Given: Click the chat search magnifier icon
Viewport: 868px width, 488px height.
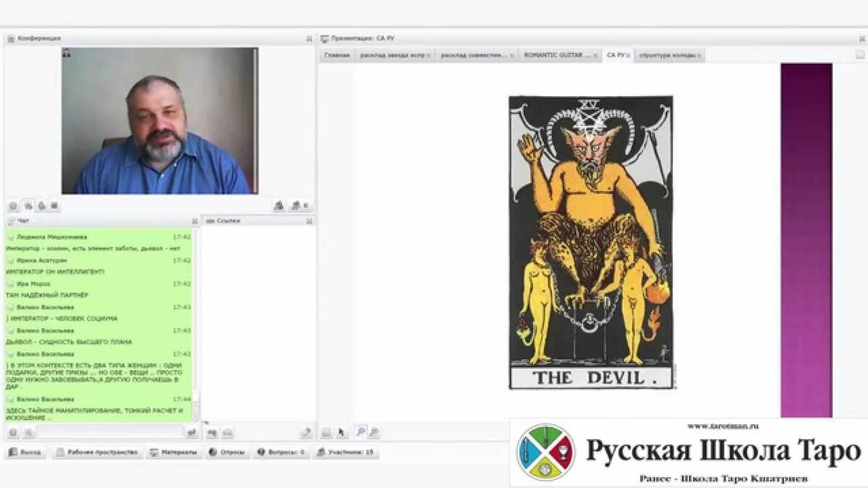Looking at the screenshot, I should click(28, 433).
